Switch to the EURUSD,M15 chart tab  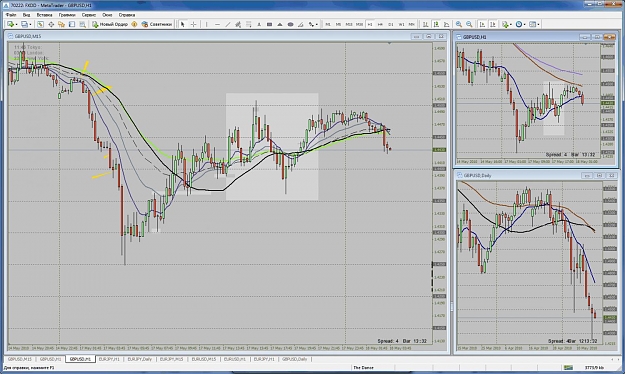point(204,359)
